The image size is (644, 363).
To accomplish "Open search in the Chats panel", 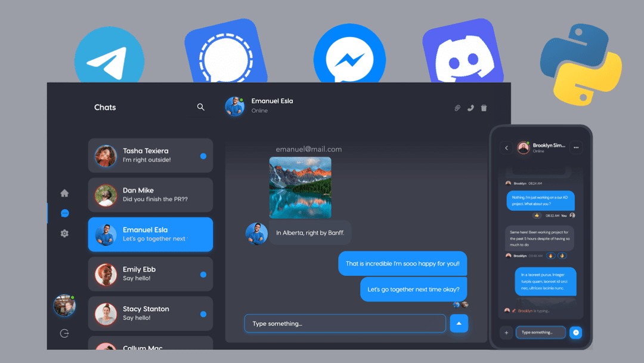I will point(200,107).
